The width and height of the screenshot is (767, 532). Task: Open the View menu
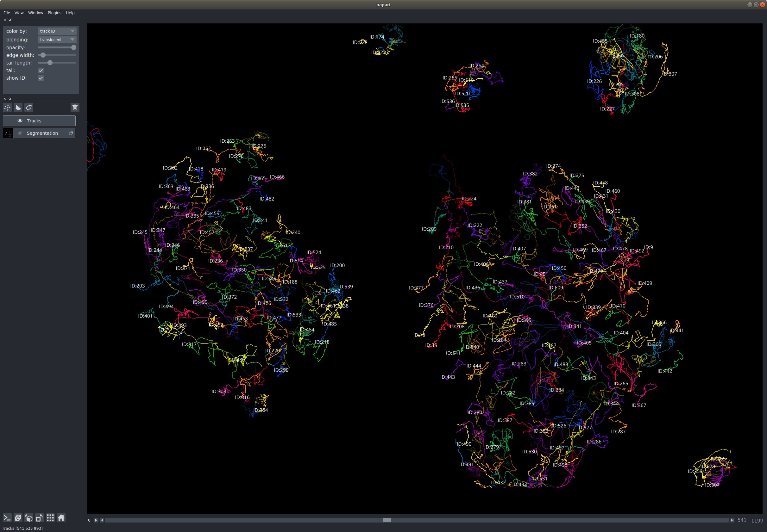pyautogui.click(x=19, y=13)
